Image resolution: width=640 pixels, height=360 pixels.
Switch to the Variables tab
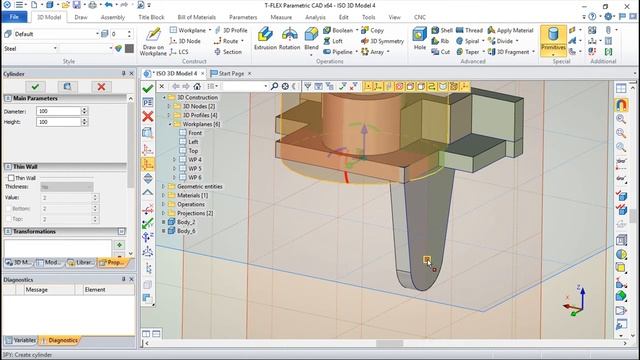20,340
